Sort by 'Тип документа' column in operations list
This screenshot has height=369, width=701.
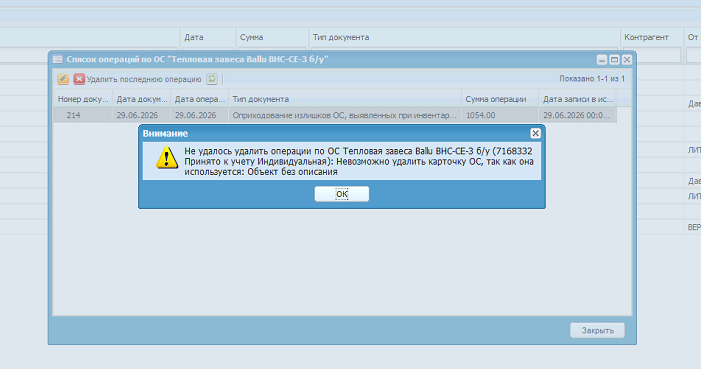[345, 99]
